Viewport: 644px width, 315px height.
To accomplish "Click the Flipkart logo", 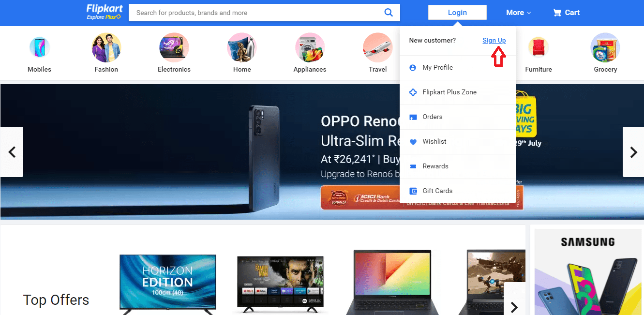I will pos(105,9).
